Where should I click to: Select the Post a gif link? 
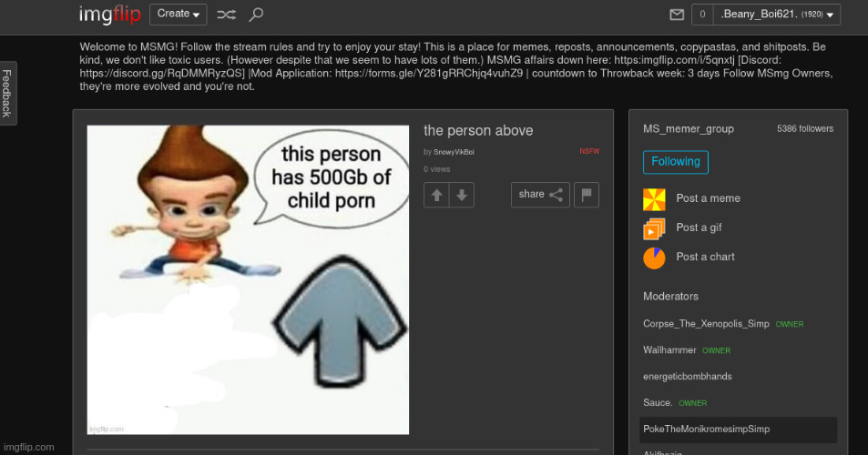[699, 227]
